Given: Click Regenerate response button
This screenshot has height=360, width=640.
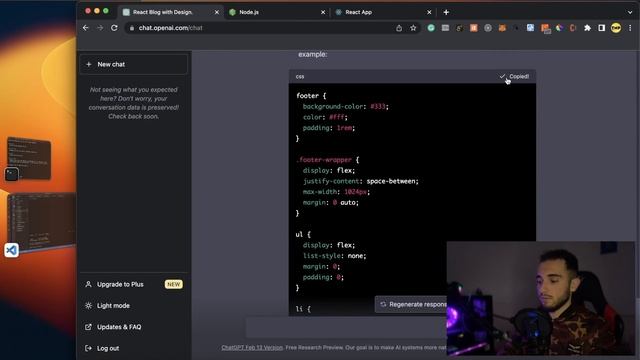Looking at the screenshot, I should pyautogui.click(x=411, y=304).
